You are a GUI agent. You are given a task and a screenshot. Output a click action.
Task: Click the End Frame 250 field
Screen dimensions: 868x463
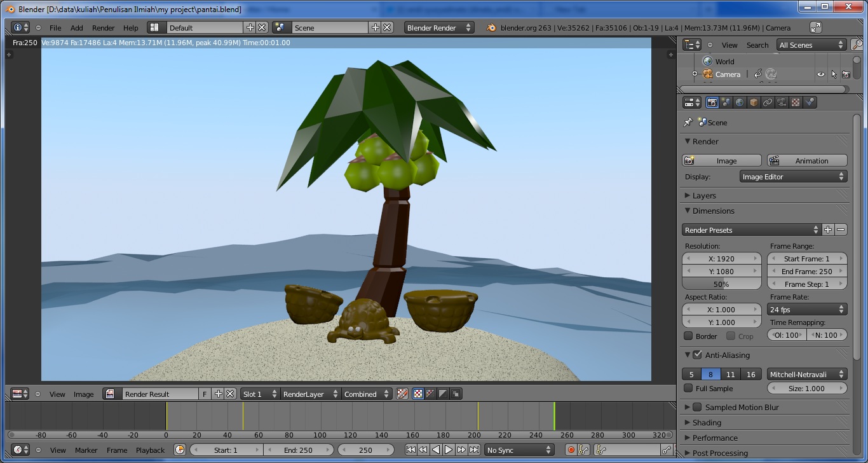click(807, 272)
